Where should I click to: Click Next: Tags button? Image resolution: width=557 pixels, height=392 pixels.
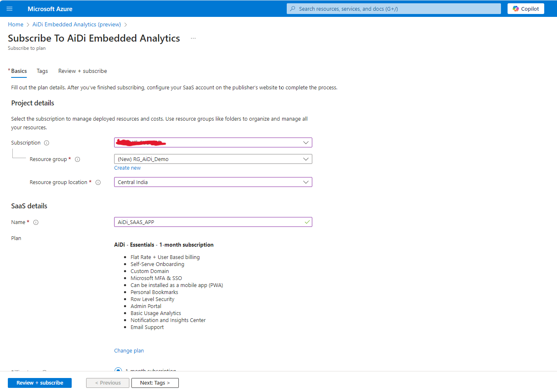pyautogui.click(x=155, y=383)
